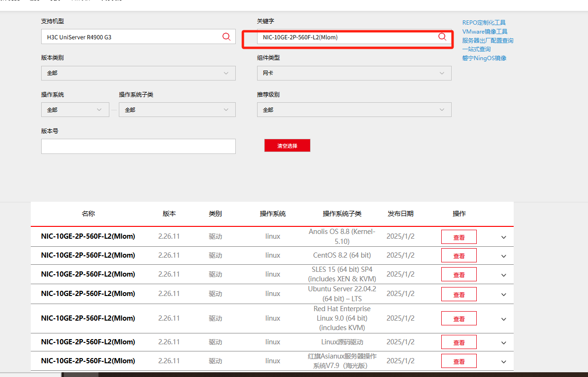Click the empty 版本号 input field
588x377 pixels.
tap(138, 146)
